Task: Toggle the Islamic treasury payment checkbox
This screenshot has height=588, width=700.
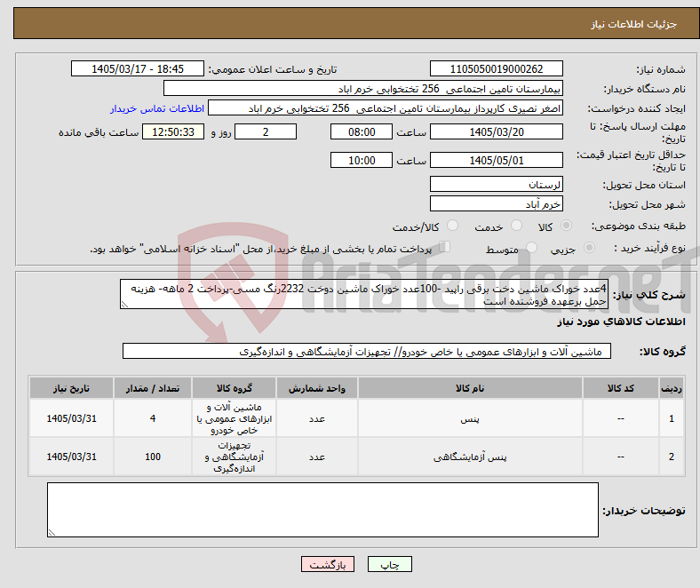Action: (445, 246)
